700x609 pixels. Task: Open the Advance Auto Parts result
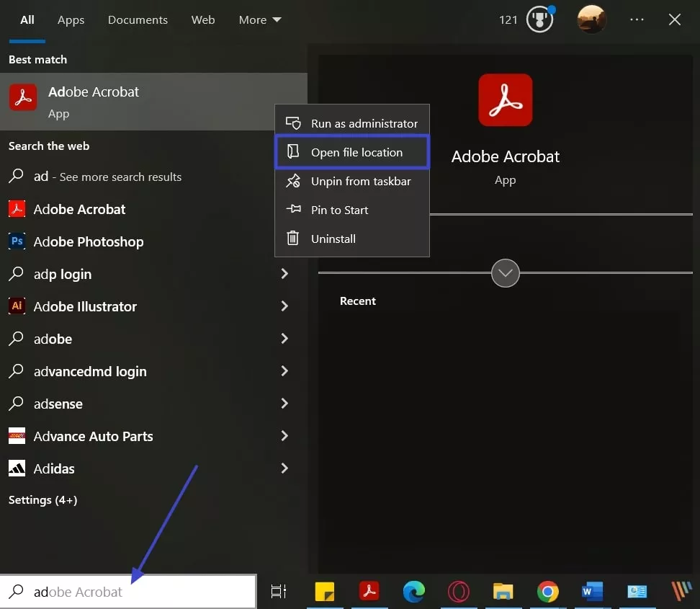pyautogui.click(x=94, y=436)
